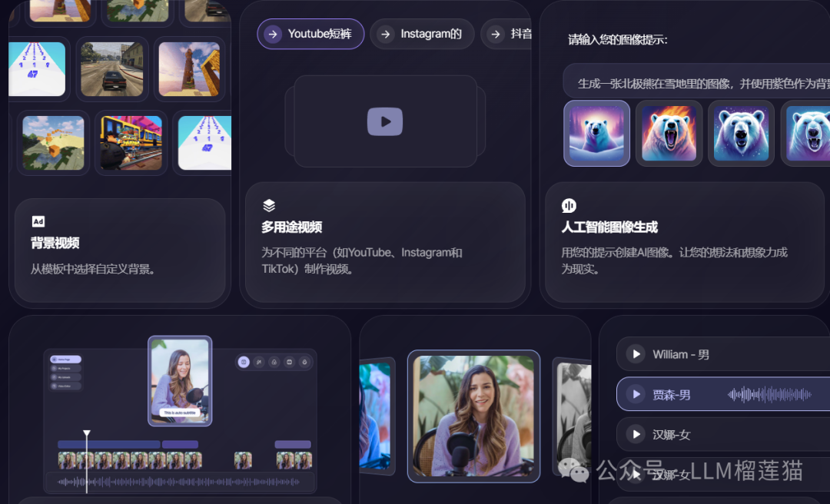Switch to the 抖音 tab

[x=506, y=34]
